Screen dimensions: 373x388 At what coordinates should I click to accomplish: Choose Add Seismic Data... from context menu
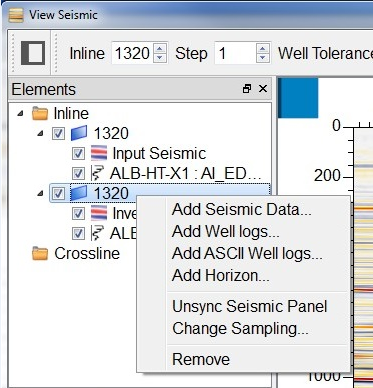242,210
